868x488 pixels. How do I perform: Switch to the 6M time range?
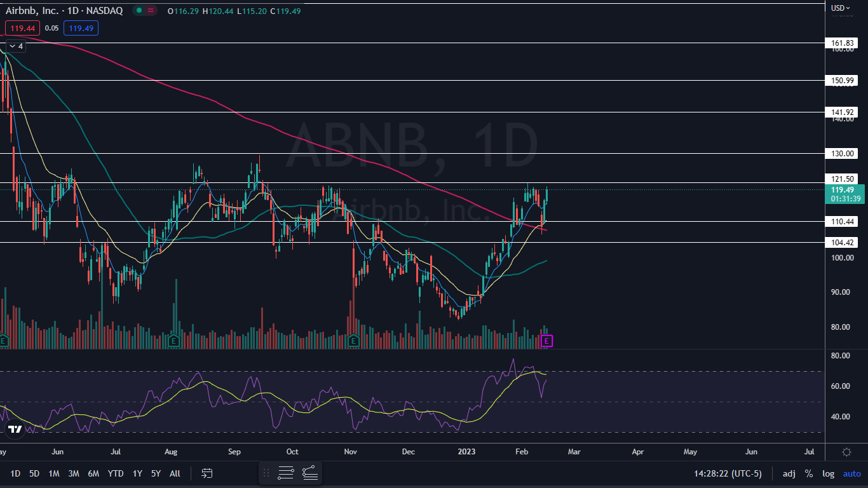[x=93, y=473]
